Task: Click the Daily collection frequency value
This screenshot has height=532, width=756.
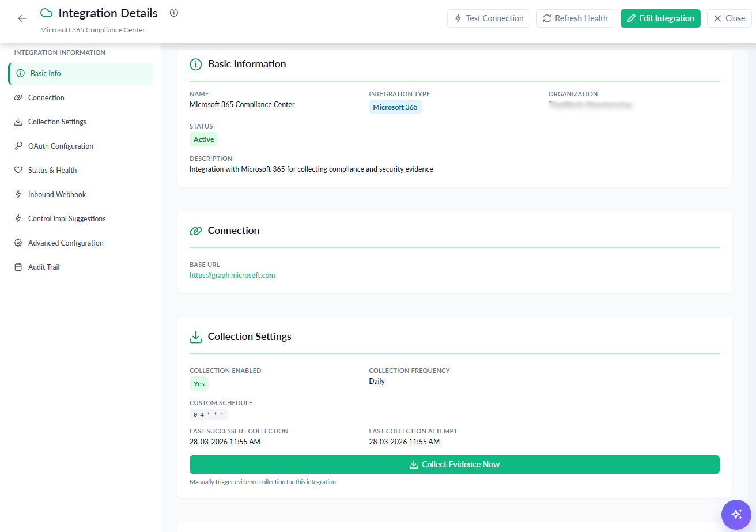Action: point(377,382)
